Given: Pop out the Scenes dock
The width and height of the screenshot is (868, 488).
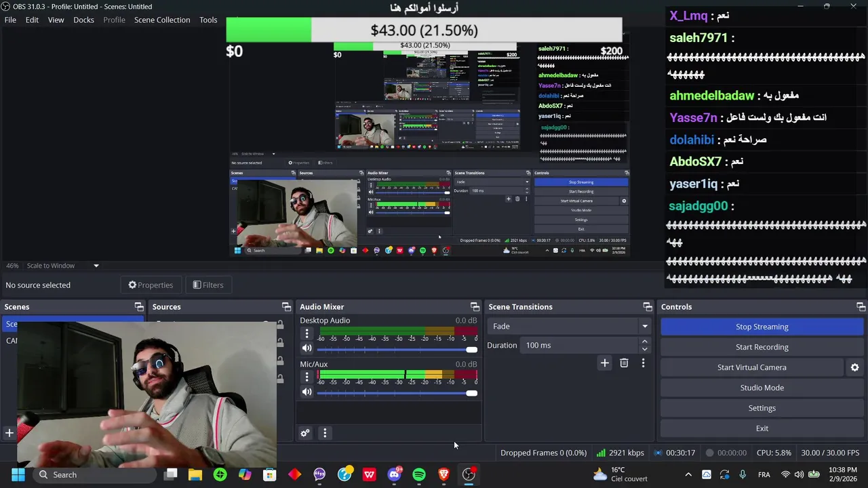Looking at the screenshot, I should click(139, 307).
